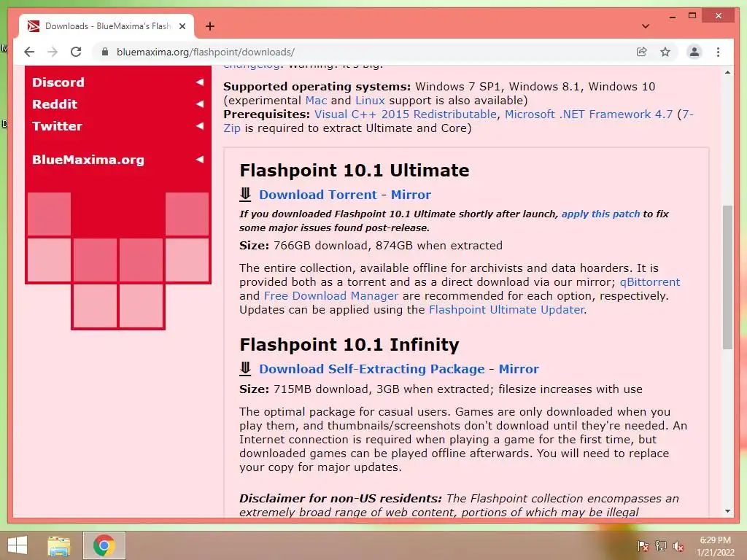
Task: Click the network tray icon
Action: click(661, 546)
